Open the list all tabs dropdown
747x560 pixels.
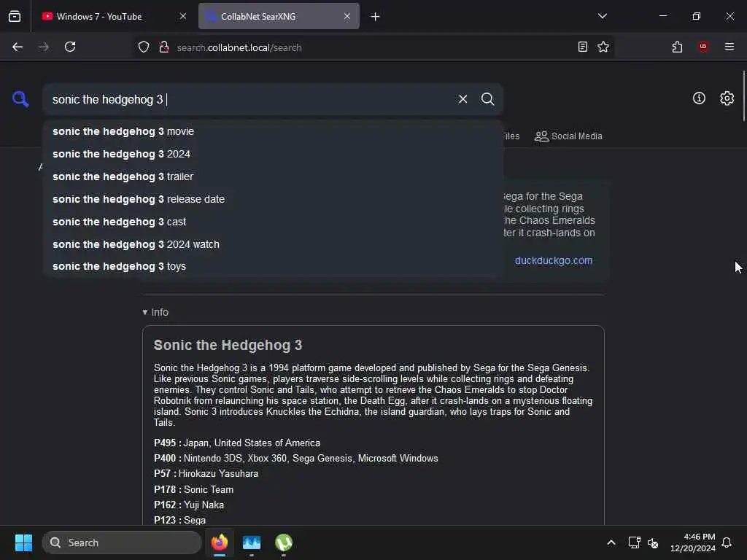602,16
